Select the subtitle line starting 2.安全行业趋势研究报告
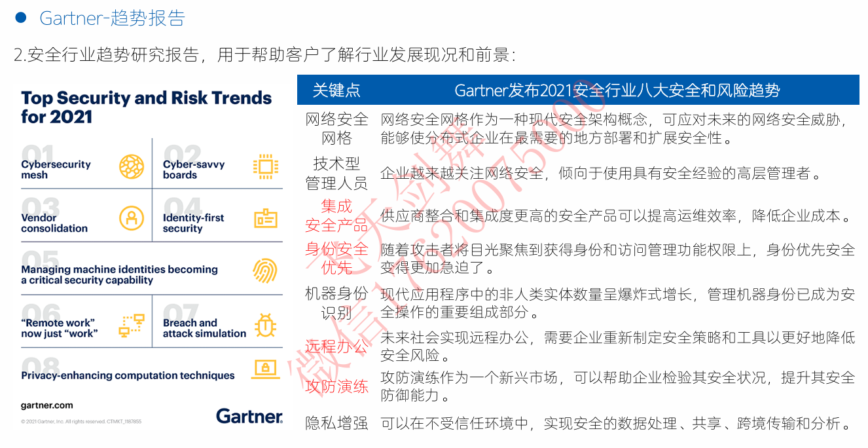Image resolution: width=868 pixels, height=448 pixels. tap(265, 56)
